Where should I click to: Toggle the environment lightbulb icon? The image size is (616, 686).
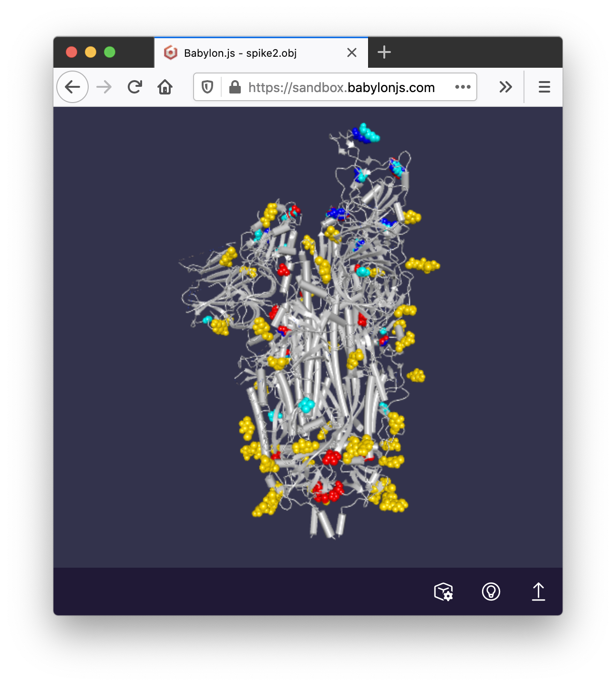[491, 592]
